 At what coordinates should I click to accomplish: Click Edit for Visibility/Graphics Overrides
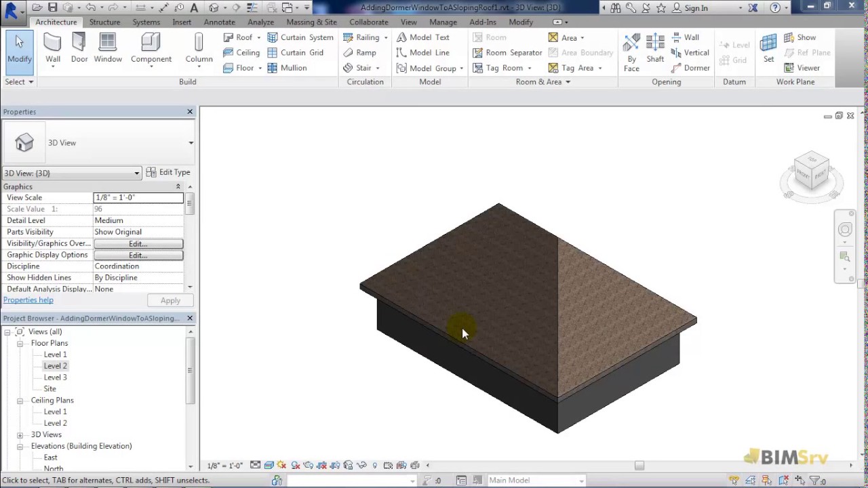(x=138, y=243)
